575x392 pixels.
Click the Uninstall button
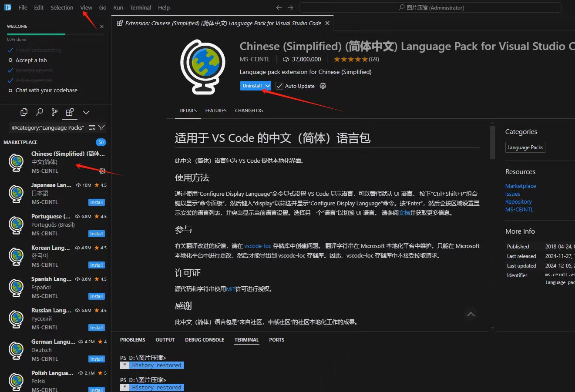click(252, 86)
